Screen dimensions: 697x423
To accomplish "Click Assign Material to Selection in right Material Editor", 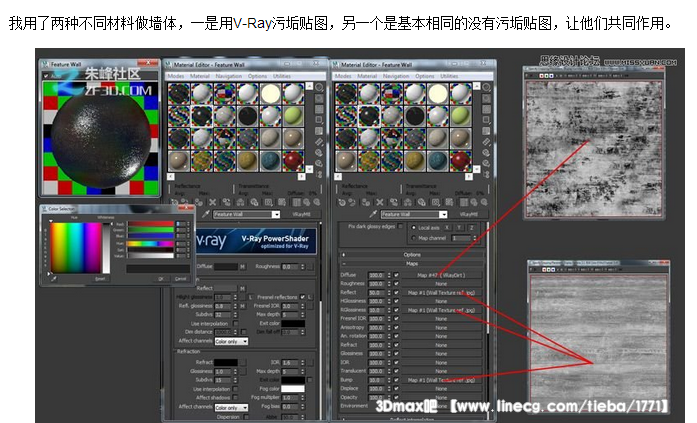I will point(366,202).
